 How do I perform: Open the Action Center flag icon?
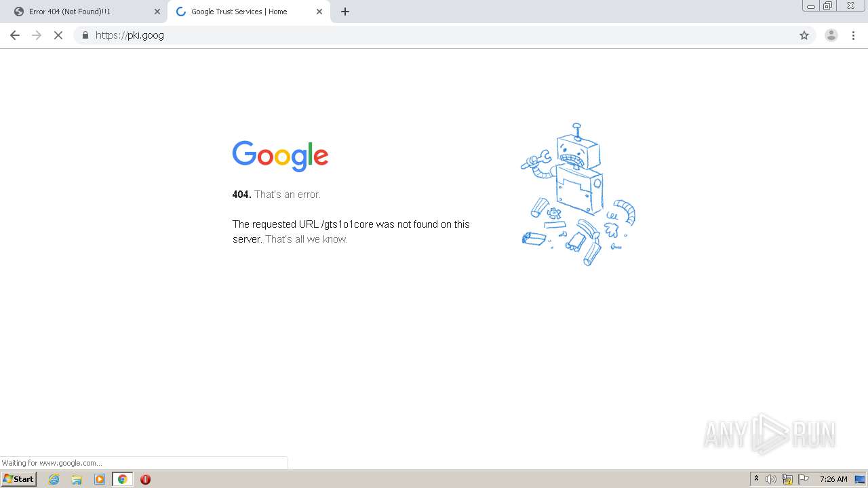coord(804,479)
